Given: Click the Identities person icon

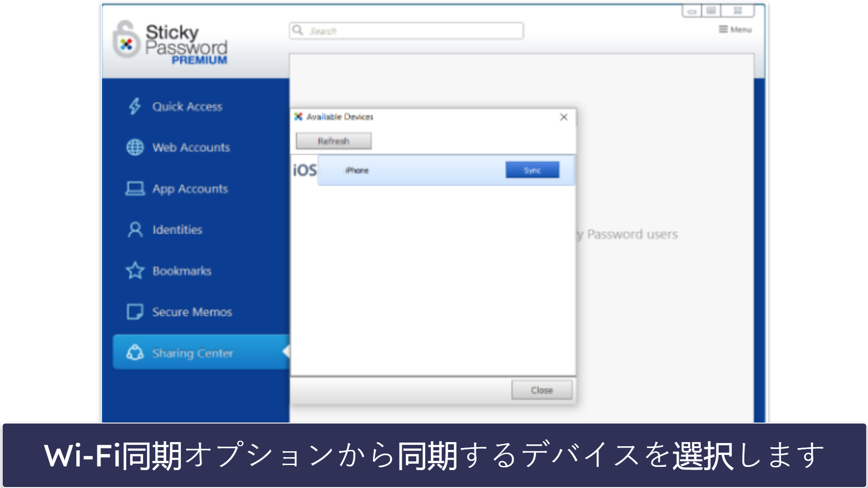Looking at the screenshot, I should [x=135, y=230].
